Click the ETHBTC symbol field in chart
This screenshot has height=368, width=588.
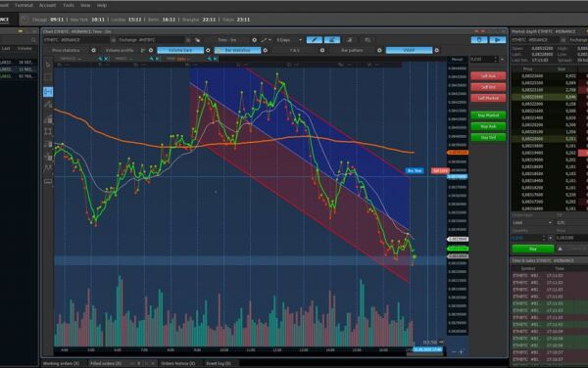pos(76,40)
